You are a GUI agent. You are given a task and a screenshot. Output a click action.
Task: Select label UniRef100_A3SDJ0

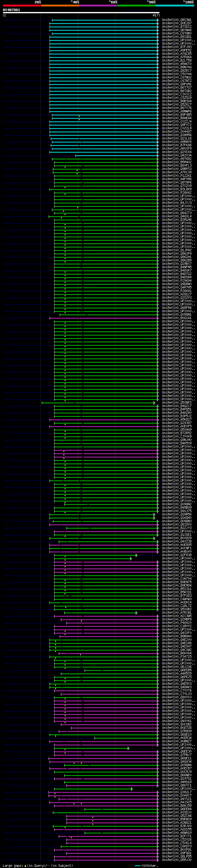[x=177, y=812]
